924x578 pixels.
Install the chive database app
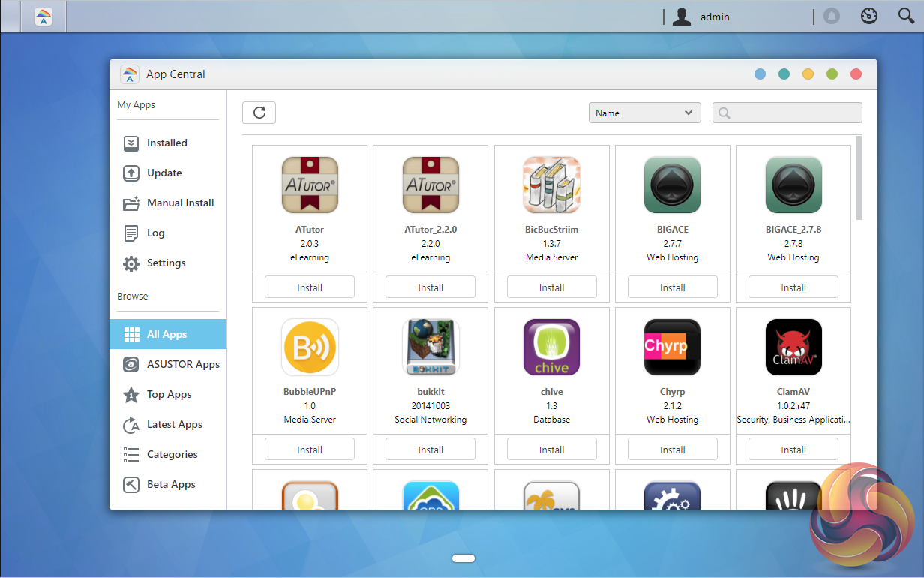(x=551, y=450)
